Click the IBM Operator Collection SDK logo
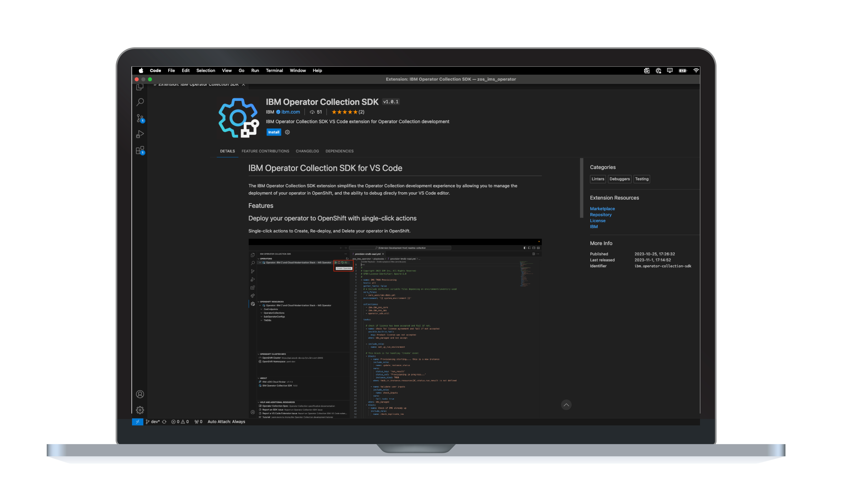This screenshot has width=858, height=504. [x=238, y=118]
